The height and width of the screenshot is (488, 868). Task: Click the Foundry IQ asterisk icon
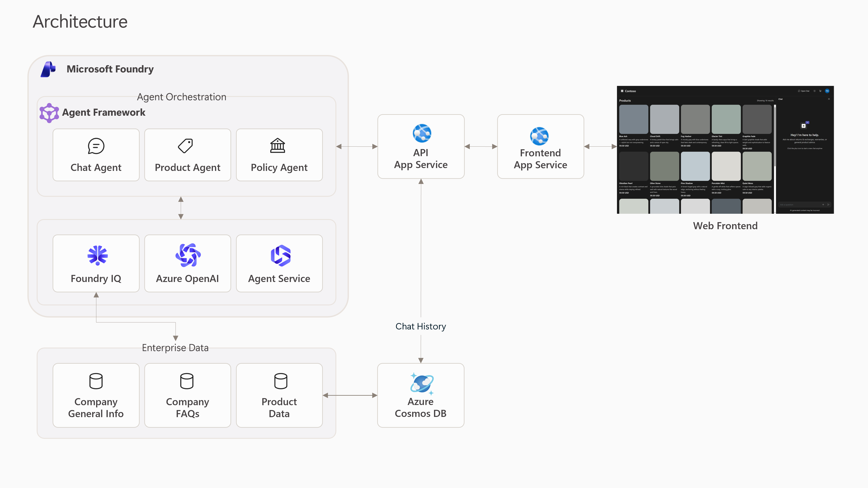97,255
